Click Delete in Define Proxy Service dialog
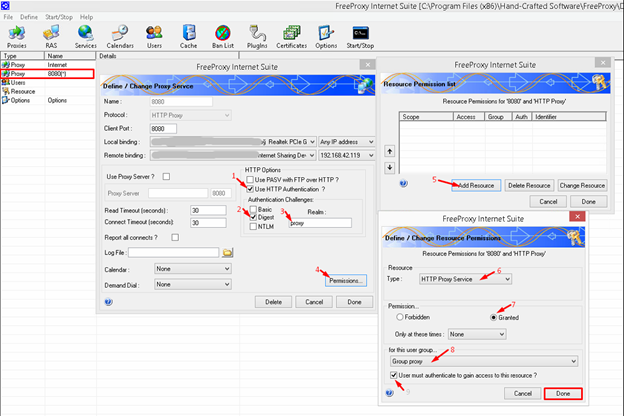 pos(273,302)
